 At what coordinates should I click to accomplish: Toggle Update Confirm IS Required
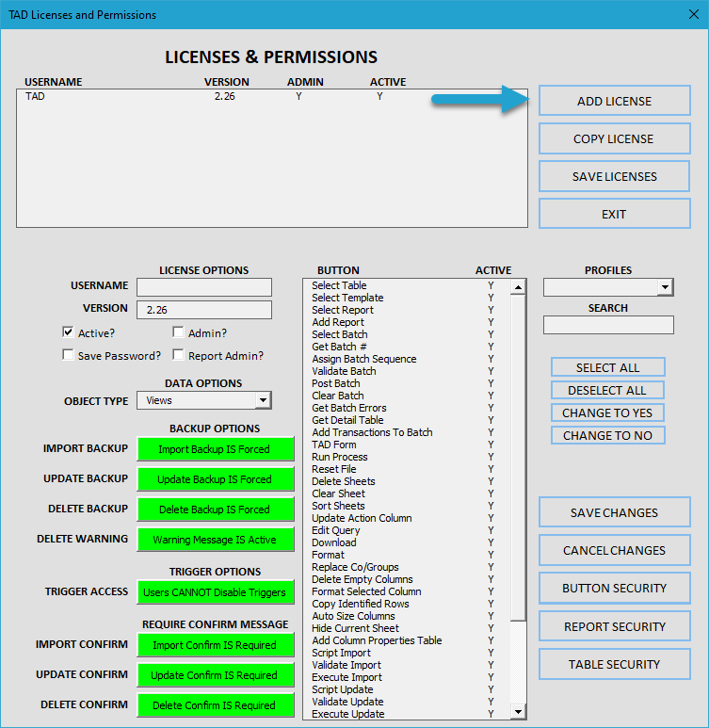(216, 675)
